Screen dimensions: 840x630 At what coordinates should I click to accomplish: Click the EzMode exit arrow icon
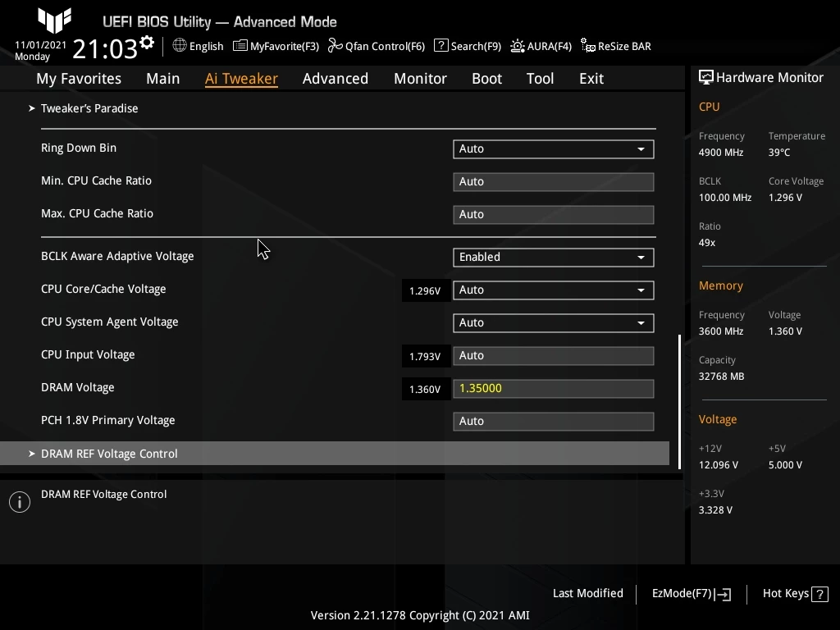pyautogui.click(x=723, y=594)
